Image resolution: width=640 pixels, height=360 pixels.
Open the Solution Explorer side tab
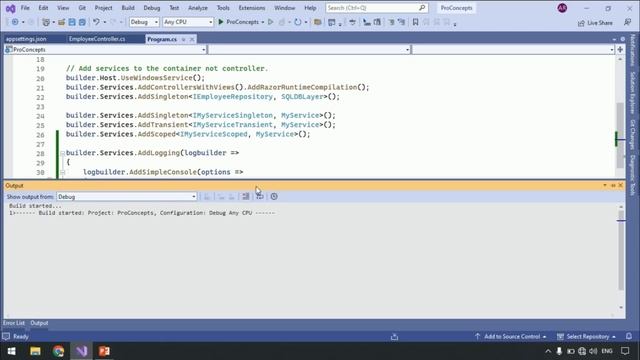pyautogui.click(x=633, y=93)
